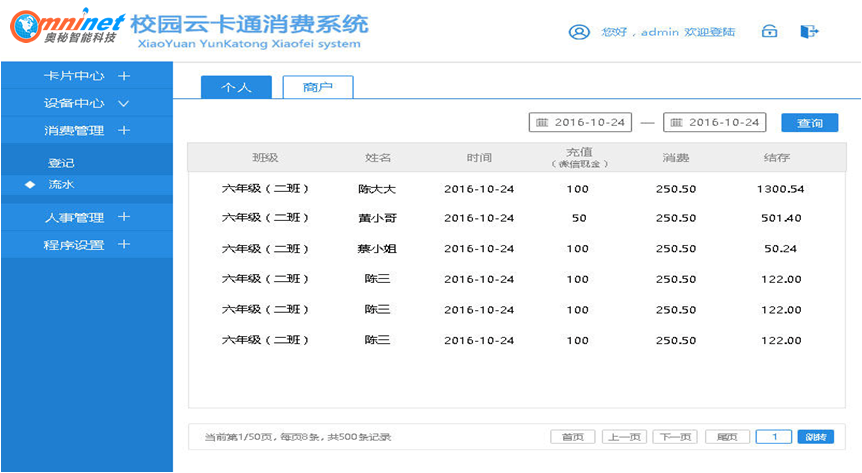Select name 蔡小姐 in table
This screenshot has width=862, height=473.
click(377, 249)
